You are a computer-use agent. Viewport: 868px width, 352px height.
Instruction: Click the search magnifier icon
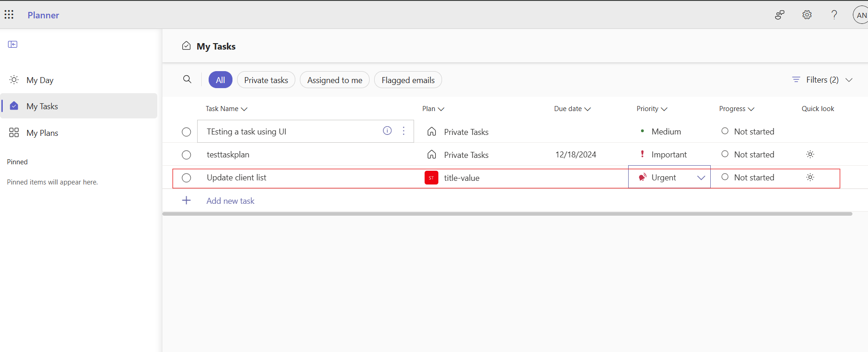click(x=187, y=79)
